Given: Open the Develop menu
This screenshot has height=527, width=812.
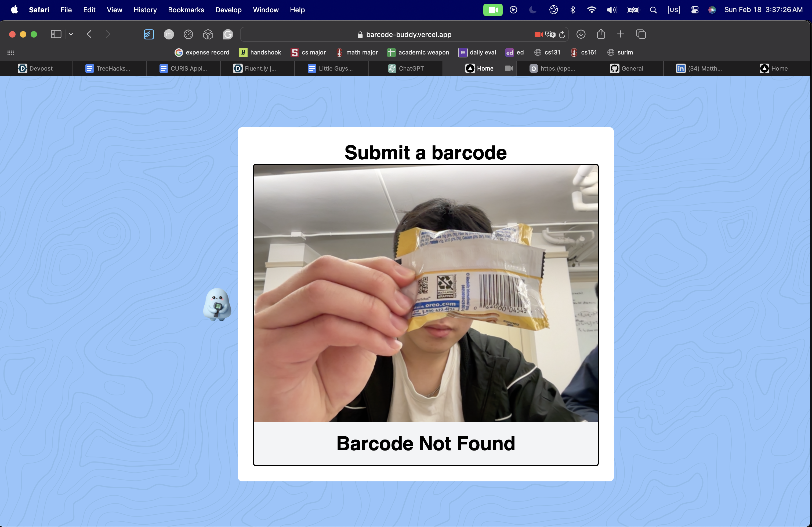Looking at the screenshot, I should [x=228, y=10].
